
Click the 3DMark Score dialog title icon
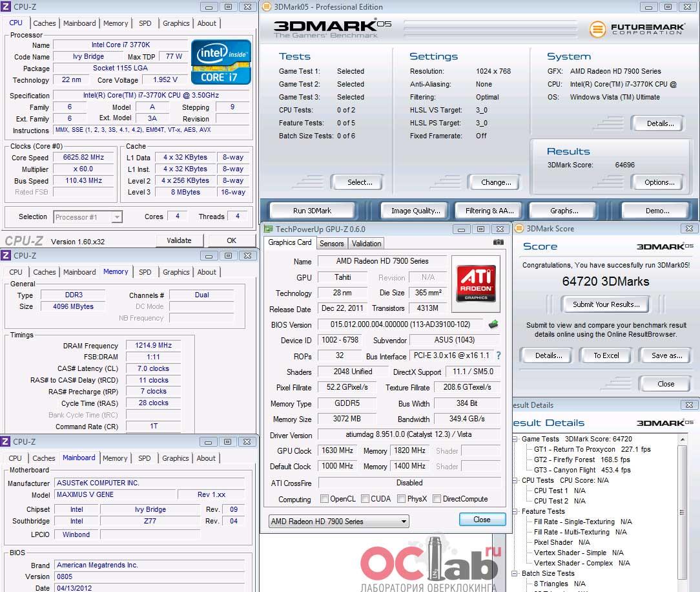(519, 228)
